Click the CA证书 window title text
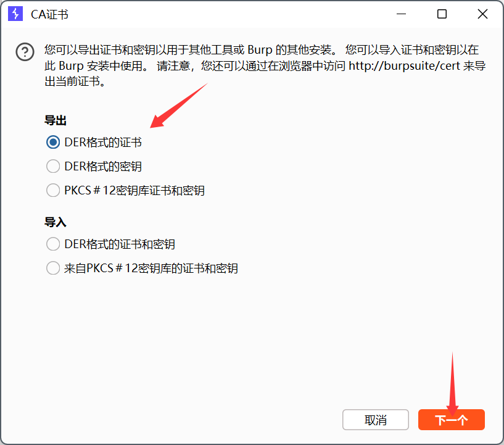504x445 pixels. (49, 14)
